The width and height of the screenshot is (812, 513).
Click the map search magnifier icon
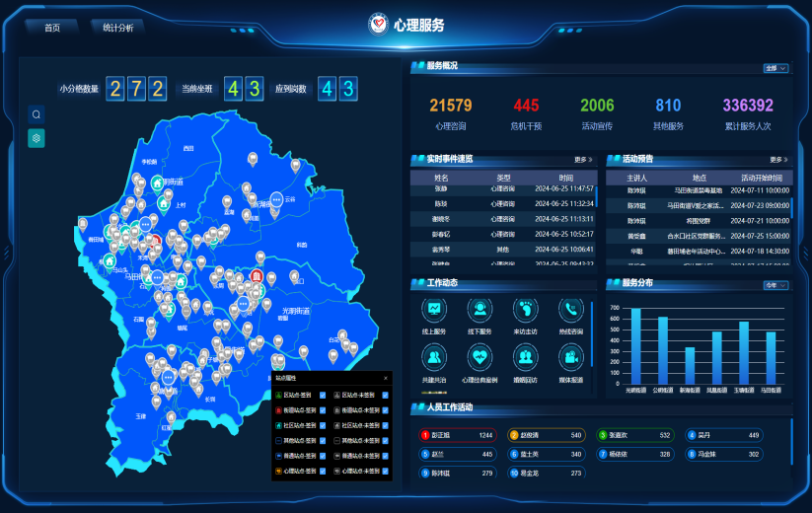point(37,114)
